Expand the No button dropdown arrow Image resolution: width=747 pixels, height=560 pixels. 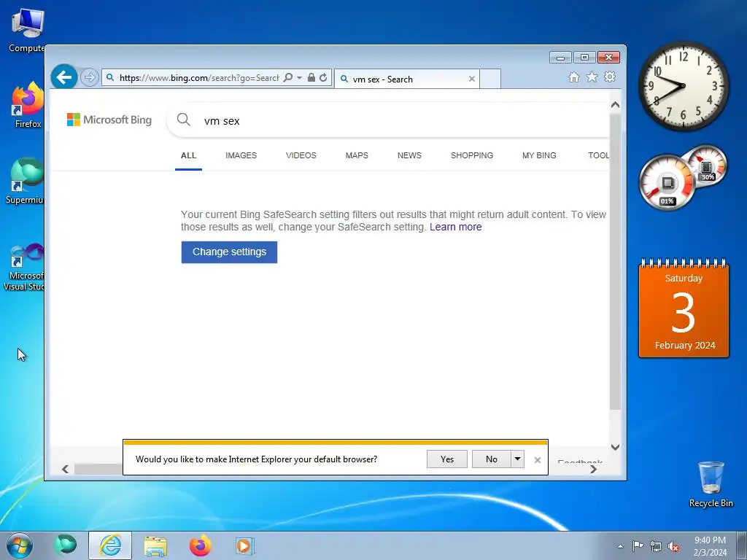point(517,459)
